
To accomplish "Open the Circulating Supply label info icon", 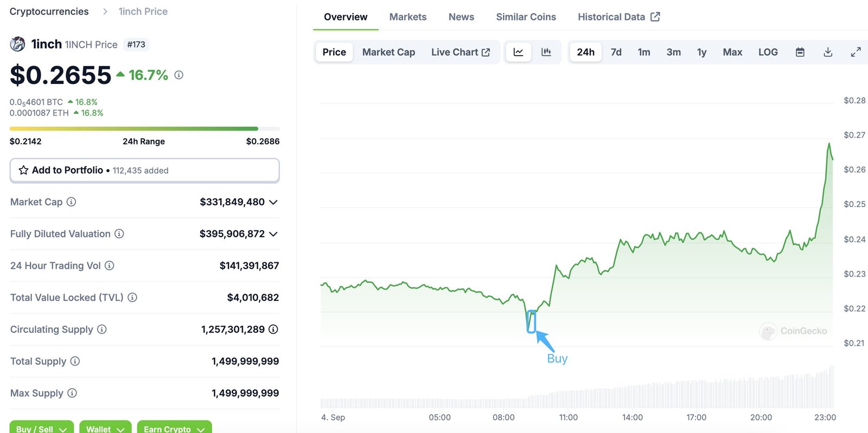I will pos(101,329).
